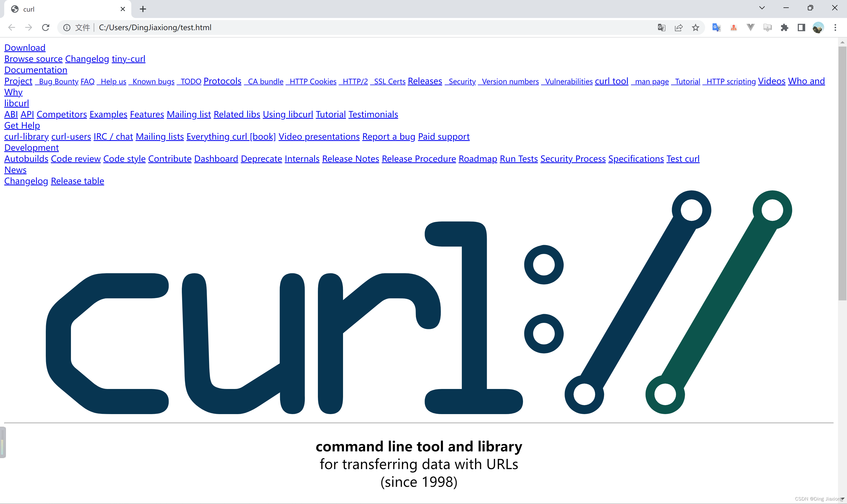847x504 pixels.
Task: Open the Google Translate extension
Action: tap(717, 28)
